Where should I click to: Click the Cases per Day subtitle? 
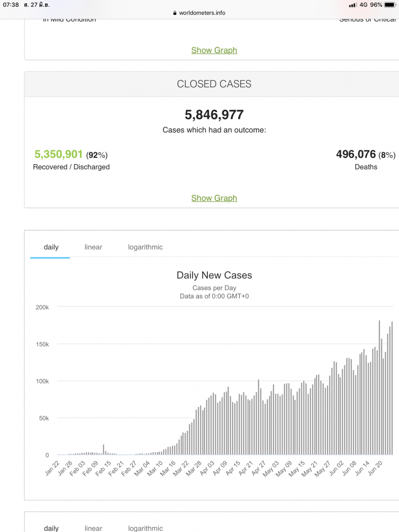(214, 288)
